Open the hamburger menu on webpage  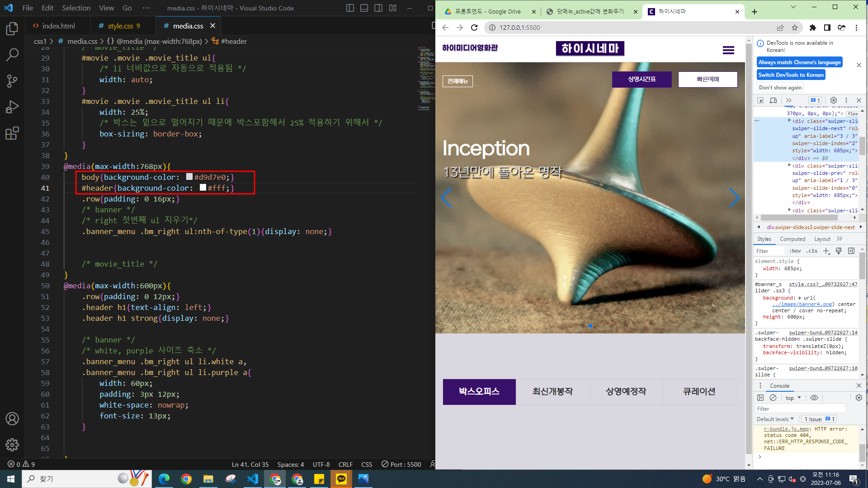point(728,50)
